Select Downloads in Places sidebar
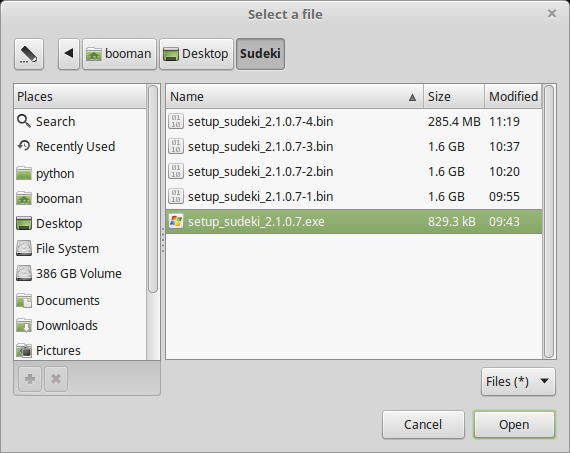 tap(80, 326)
